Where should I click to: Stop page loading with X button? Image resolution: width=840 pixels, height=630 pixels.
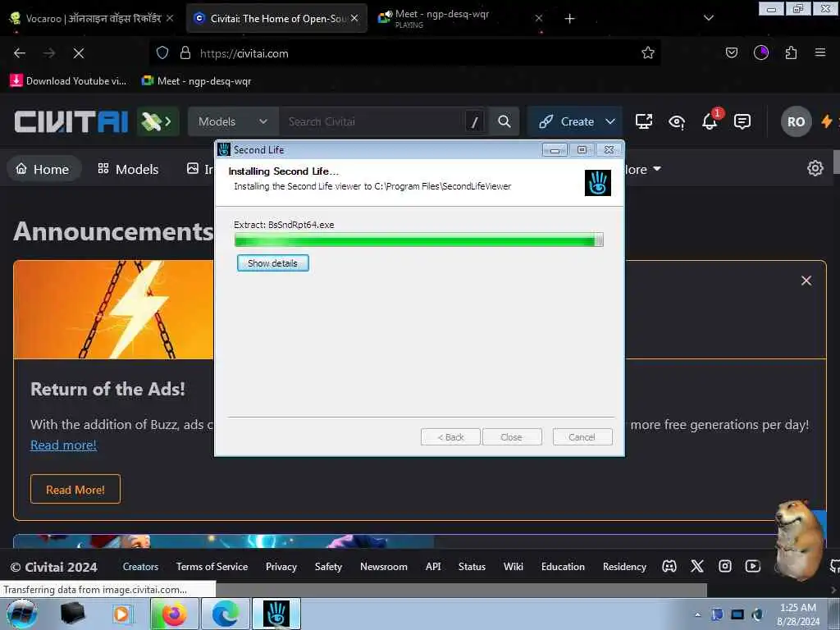pyautogui.click(x=79, y=53)
